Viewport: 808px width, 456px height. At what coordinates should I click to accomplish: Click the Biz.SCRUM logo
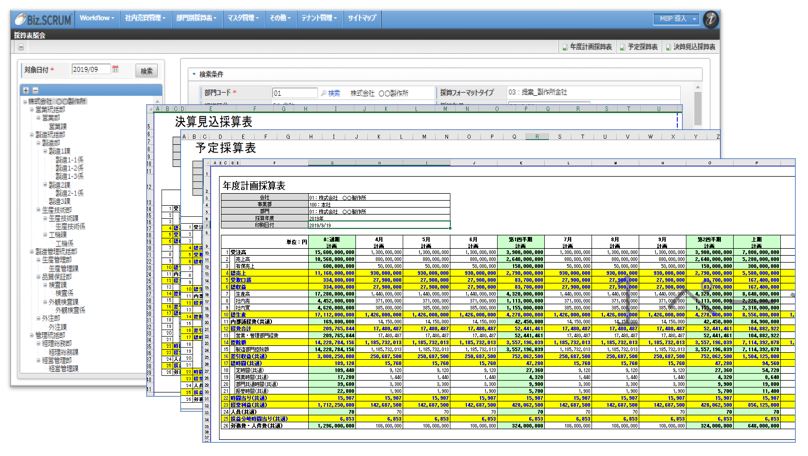click(x=43, y=20)
